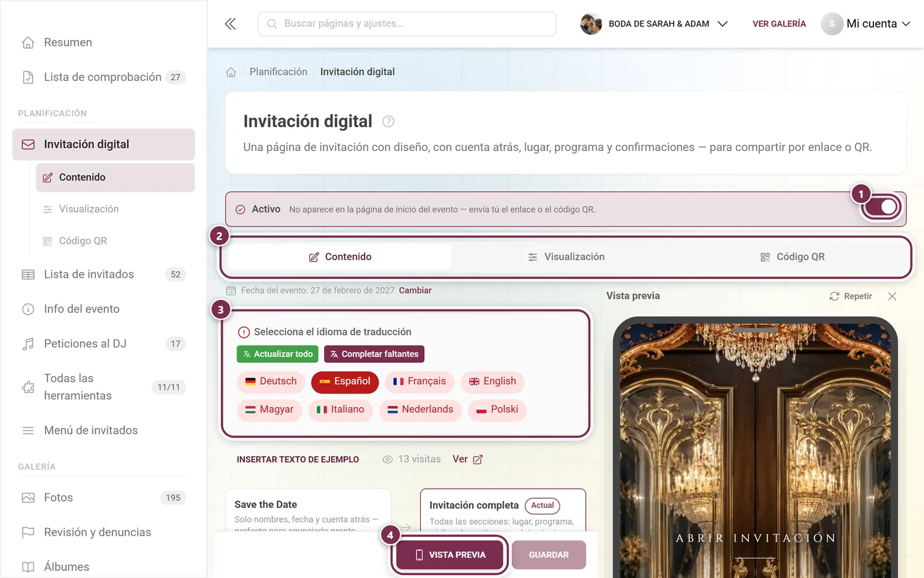The height and width of the screenshot is (578, 924).
Task: Click the home icon in the breadcrumb
Action: (x=231, y=72)
